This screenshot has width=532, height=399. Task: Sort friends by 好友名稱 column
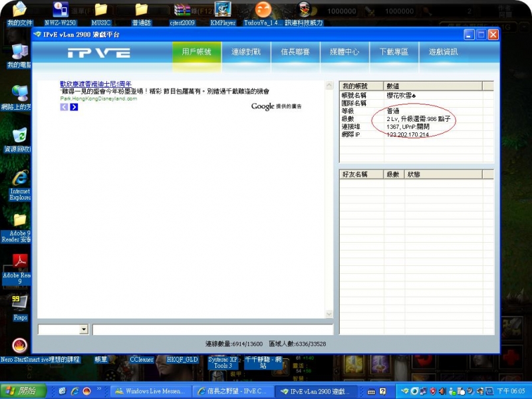point(361,174)
